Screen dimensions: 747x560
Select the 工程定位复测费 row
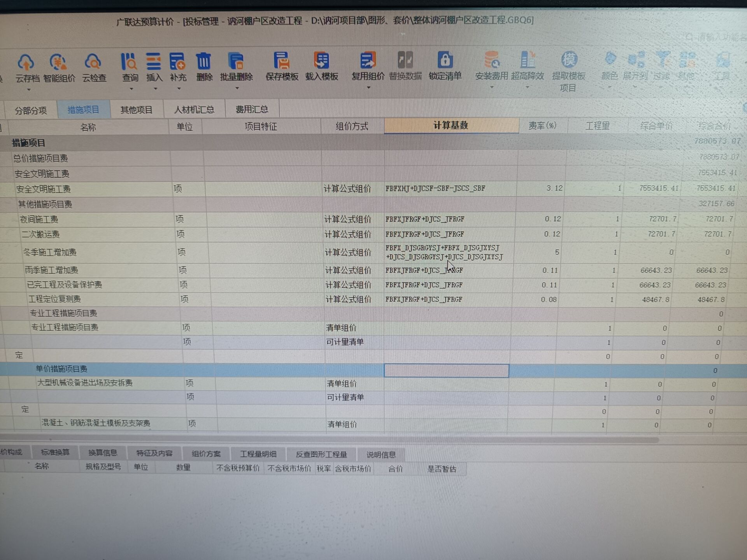point(373,299)
